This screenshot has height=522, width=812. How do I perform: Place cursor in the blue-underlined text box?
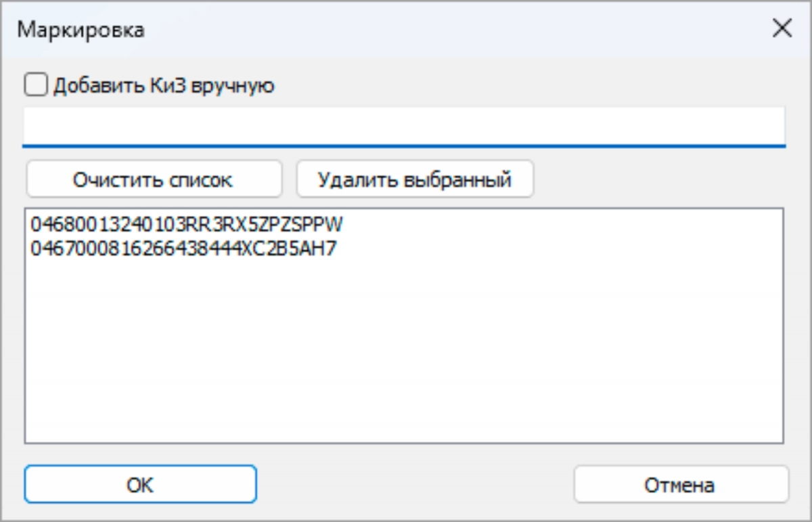tap(404, 125)
